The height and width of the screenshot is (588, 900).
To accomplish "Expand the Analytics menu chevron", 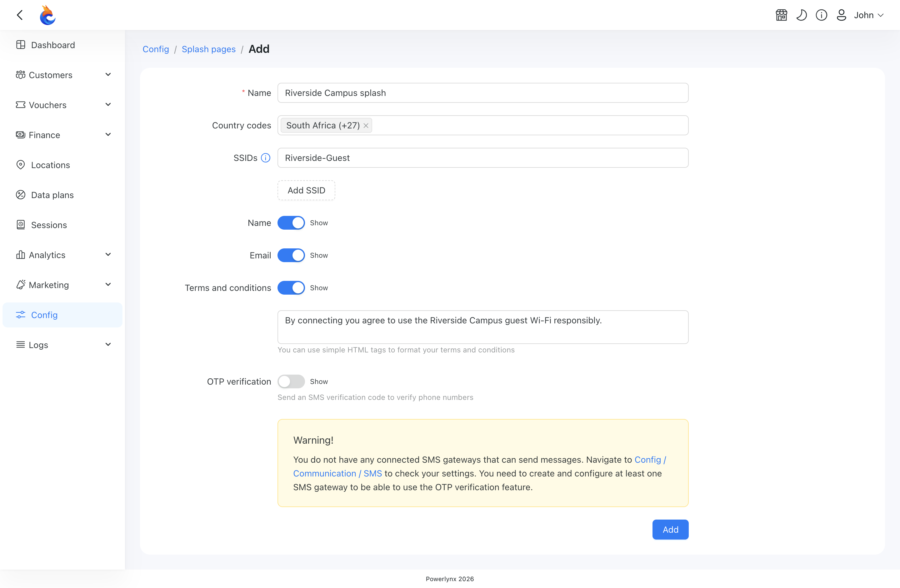I will (x=108, y=255).
